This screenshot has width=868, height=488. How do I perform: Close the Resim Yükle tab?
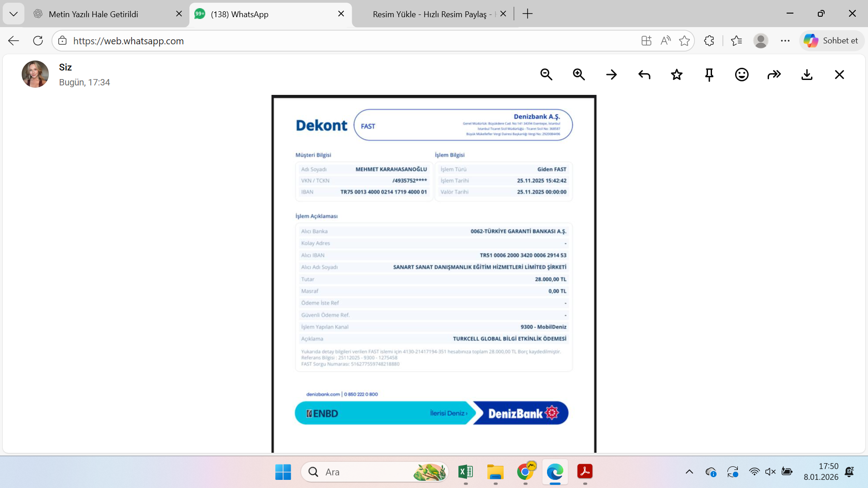[x=503, y=14]
